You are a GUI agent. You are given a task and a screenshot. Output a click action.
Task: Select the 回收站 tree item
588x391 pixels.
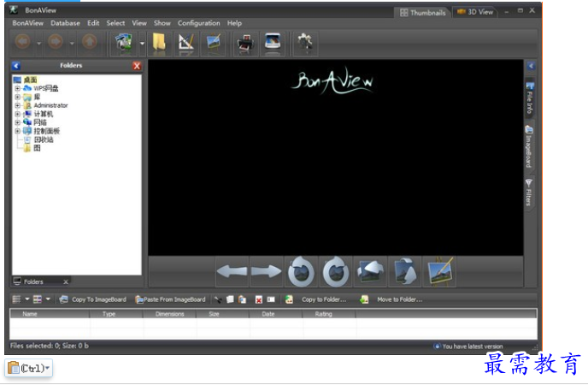[x=44, y=139]
